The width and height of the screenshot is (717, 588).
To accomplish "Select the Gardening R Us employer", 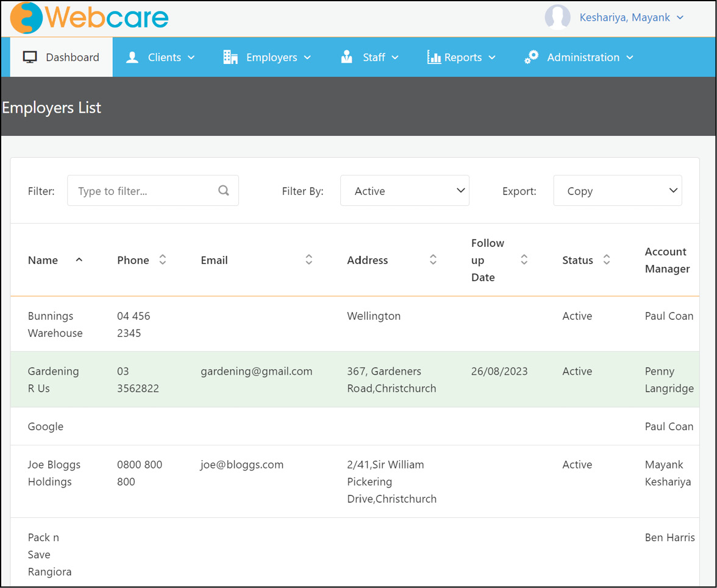I will [53, 380].
